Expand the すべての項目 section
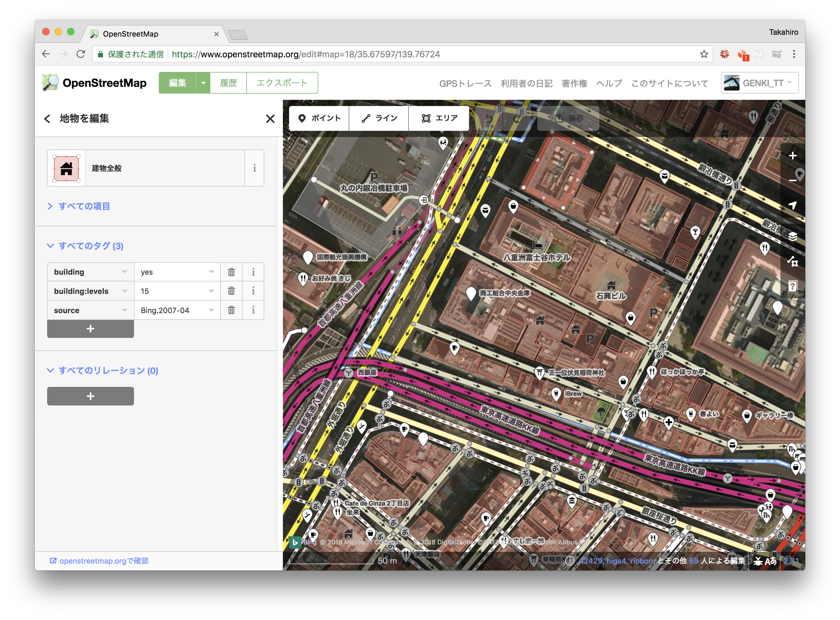The height and width of the screenshot is (620, 840). 78,206
